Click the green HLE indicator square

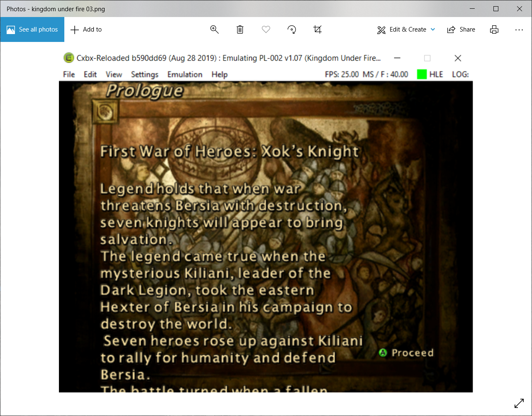[x=422, y=74]
